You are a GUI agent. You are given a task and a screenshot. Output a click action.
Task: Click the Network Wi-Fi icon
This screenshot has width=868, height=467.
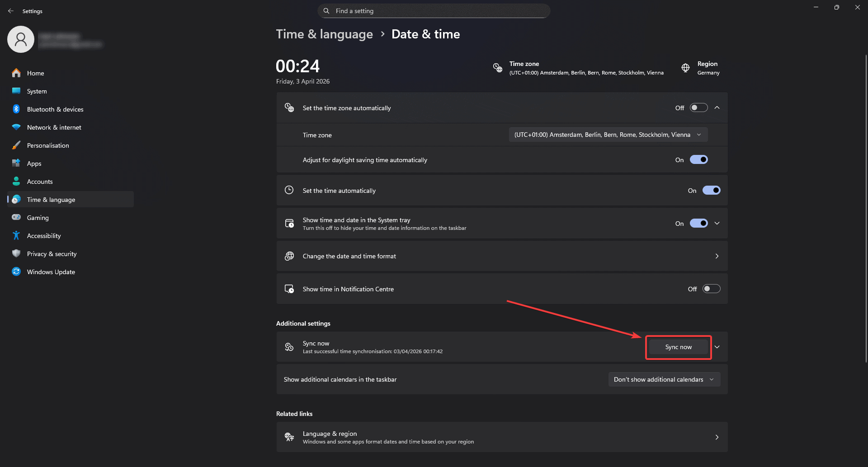point(16,127)
